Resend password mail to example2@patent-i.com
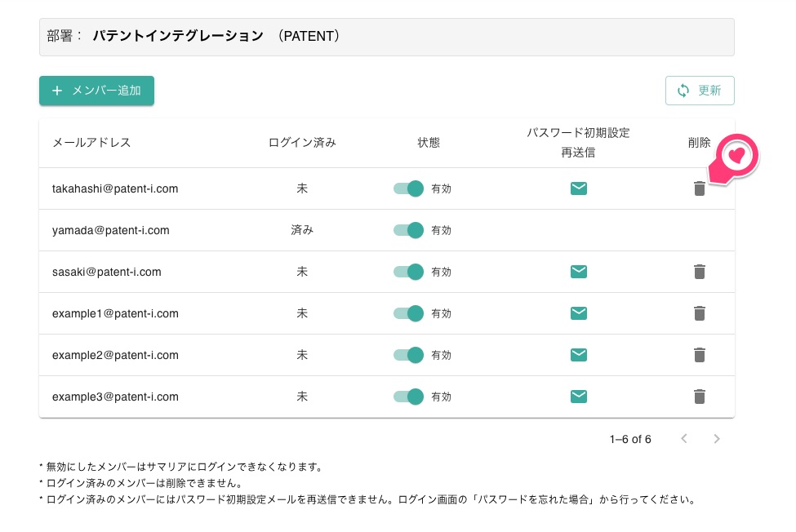796x532 pixels. [579, 355]
